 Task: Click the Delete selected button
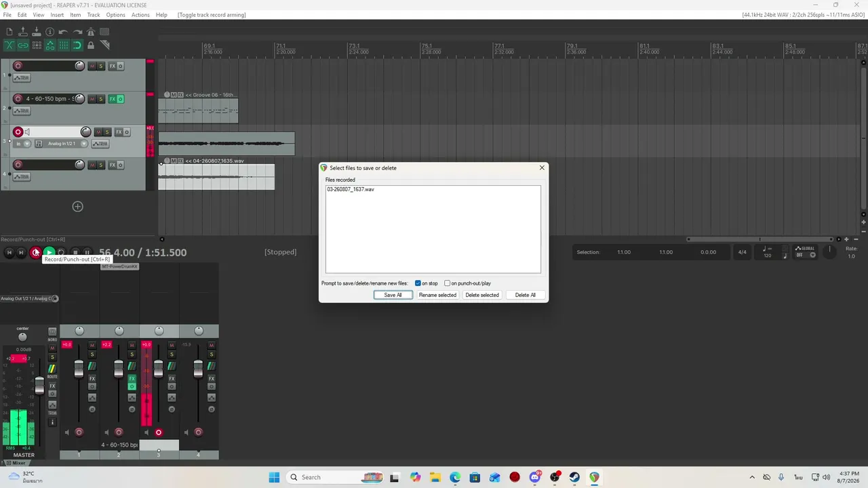pyautogui.click(x=482, y=295)
